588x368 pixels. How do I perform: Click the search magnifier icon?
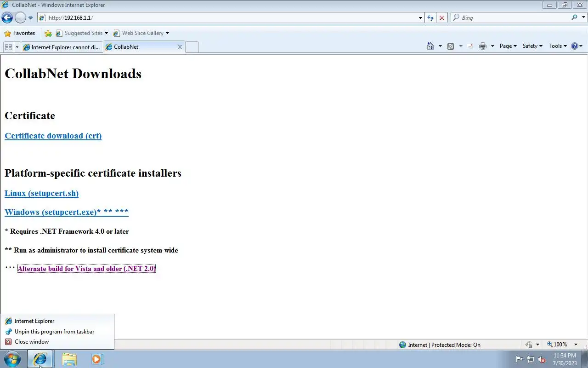pyautogui.click(x=574, y=17)
